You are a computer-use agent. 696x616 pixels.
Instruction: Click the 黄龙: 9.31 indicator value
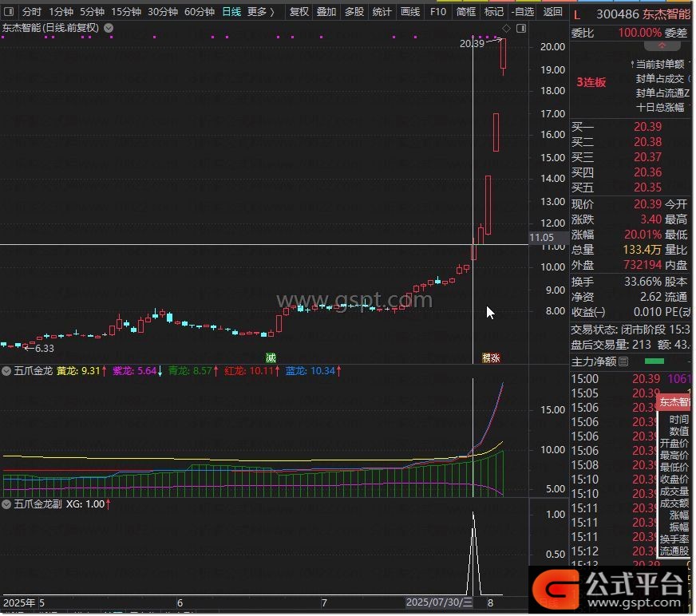coord(82,372)
